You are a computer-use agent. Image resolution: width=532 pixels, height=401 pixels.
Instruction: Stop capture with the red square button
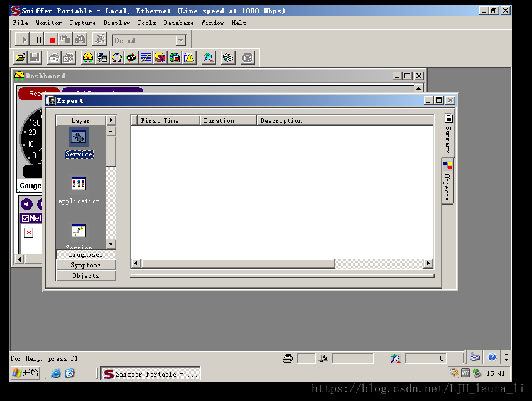(x=52, y=40)
